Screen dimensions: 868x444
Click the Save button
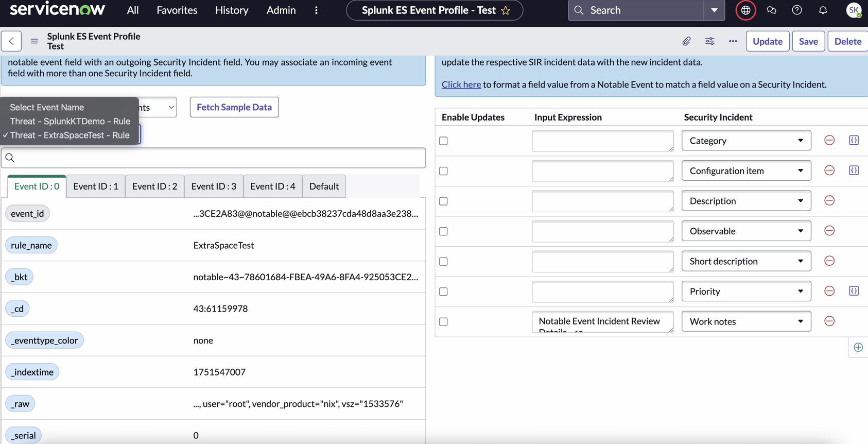pos(808,41)
